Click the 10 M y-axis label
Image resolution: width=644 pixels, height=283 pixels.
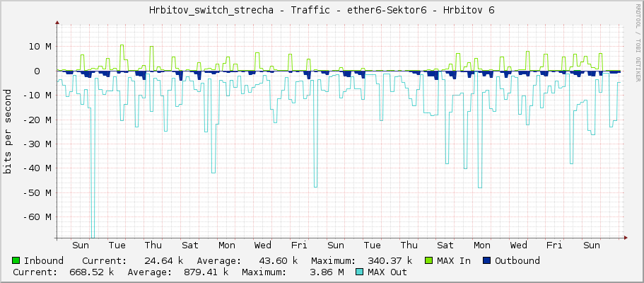point(40,47)
